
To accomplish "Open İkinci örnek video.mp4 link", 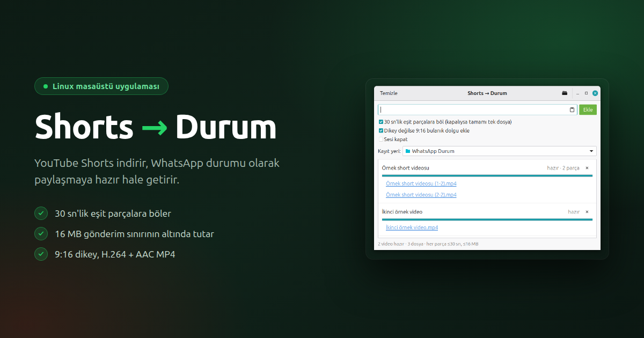I will pyautogui.click(x=412, y=227).
